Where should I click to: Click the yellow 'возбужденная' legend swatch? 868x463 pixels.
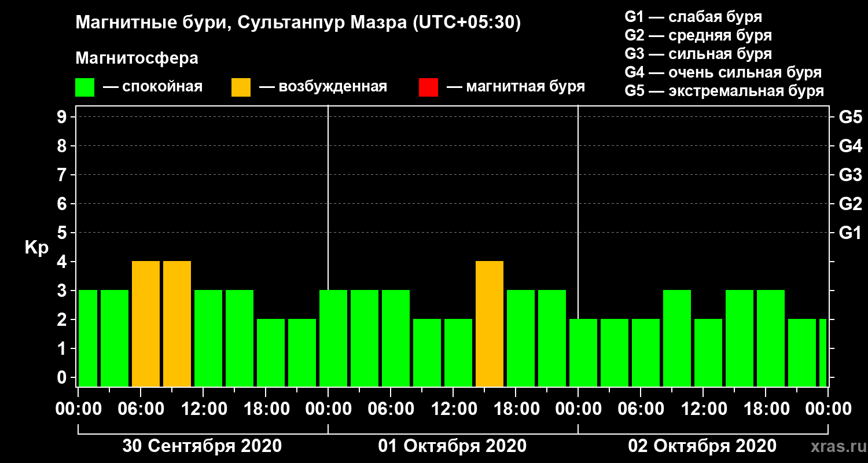pyautogui.click(x=241, y=87)
